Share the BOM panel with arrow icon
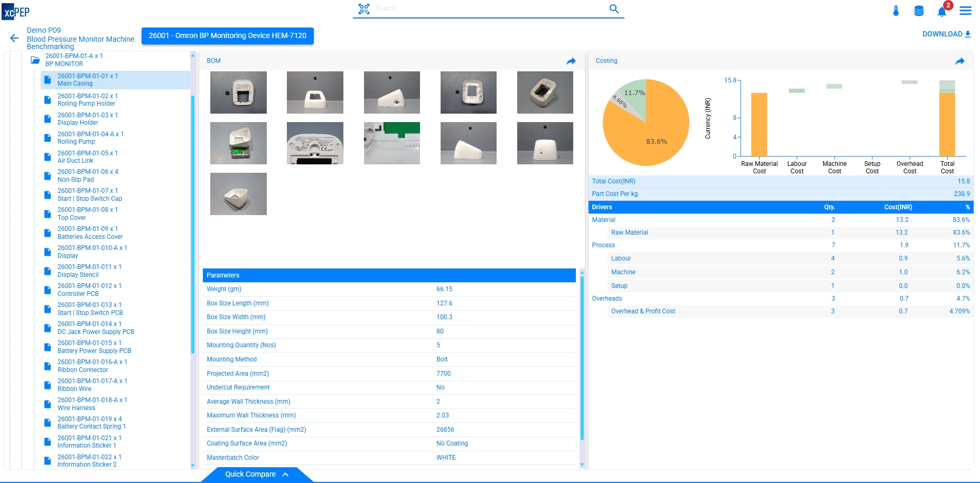 [x=571, y=61]
